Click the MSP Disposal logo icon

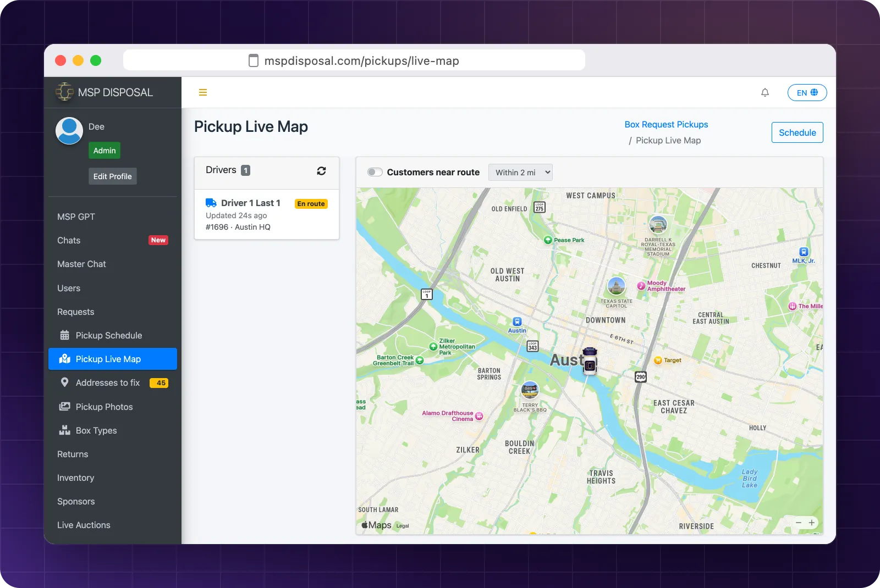coord(64,92)
